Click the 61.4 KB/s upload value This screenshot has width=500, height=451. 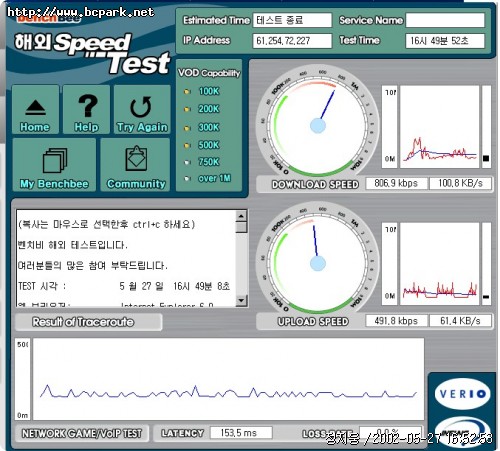tap(460, 321)
